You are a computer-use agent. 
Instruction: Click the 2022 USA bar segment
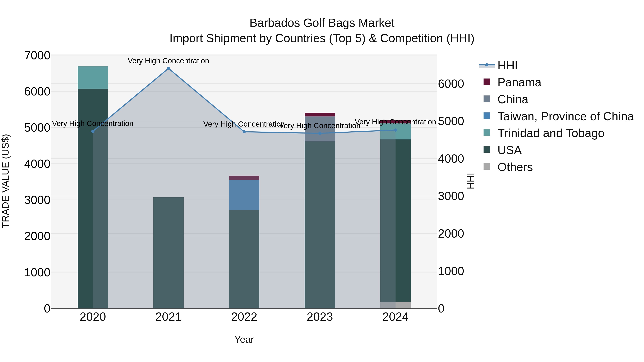[x=244, y=259]
